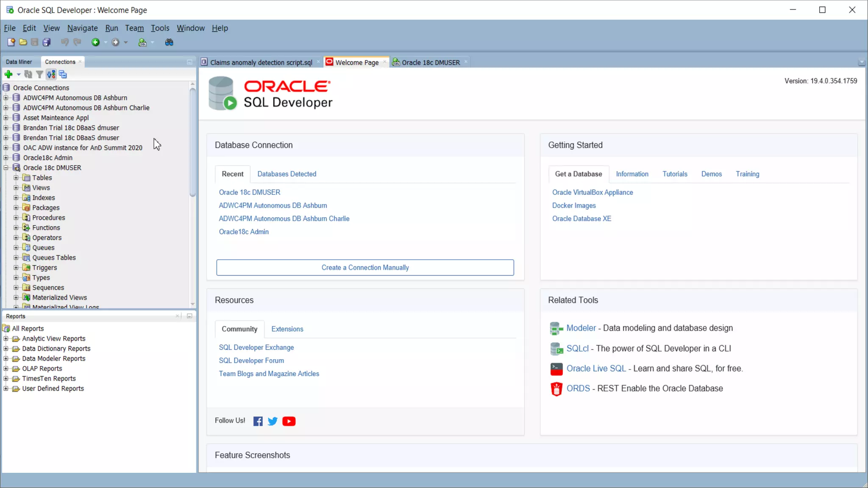Image resolution: width=868 pixels, height=488 pixels.
Task: Select the Databases Detected tab
Action: [287, 174]
